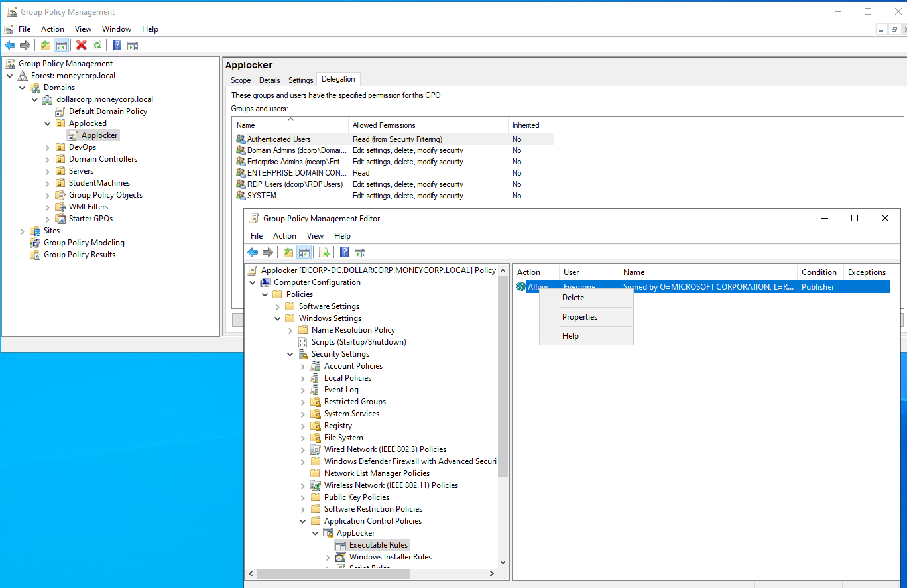Choose Delete from the context menu
Image resolution: width=907 pixels, height=588 pixels.
tap(573, 298)
